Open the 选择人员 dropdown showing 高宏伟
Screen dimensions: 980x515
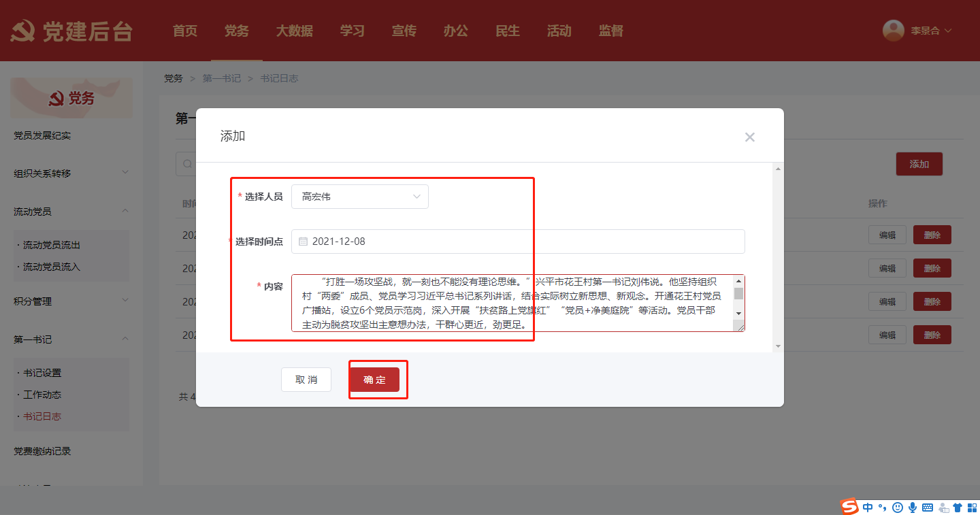(360, 197)
